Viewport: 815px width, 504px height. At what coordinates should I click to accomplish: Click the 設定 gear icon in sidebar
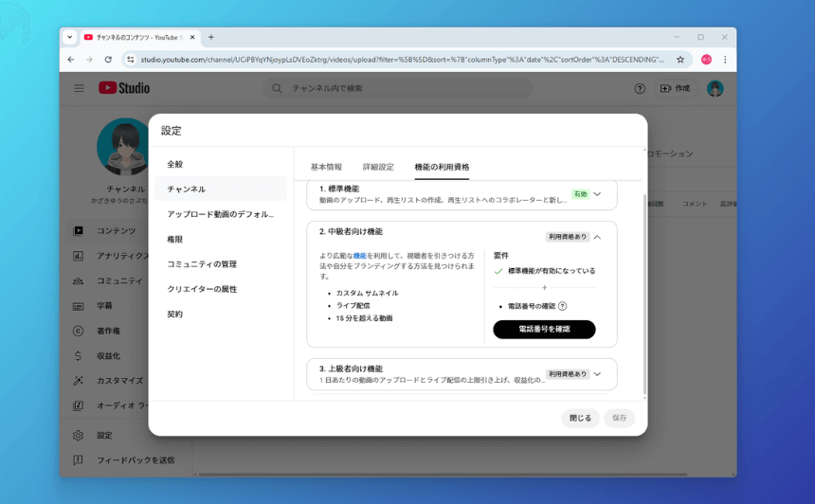pos(78,436)
